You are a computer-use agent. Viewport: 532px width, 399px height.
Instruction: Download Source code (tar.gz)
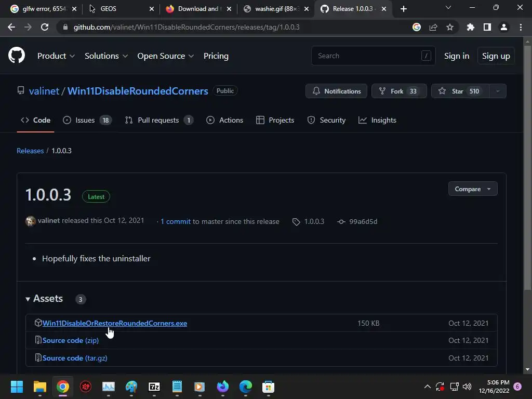click(75, 358)
